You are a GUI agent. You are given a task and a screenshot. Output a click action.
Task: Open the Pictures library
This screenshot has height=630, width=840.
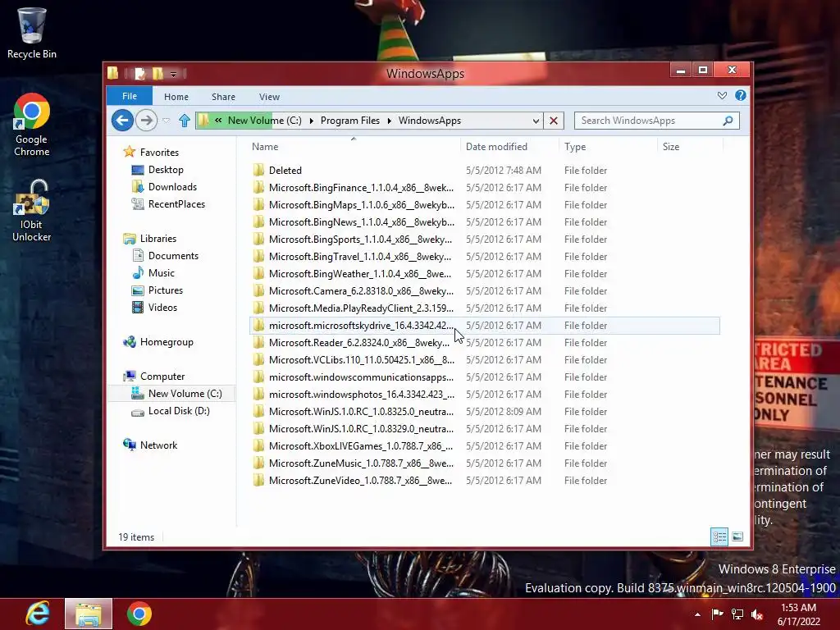(166, 290)
